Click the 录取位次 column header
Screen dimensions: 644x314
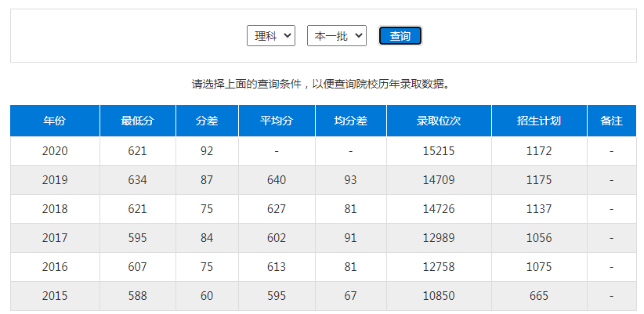point(439,121)
